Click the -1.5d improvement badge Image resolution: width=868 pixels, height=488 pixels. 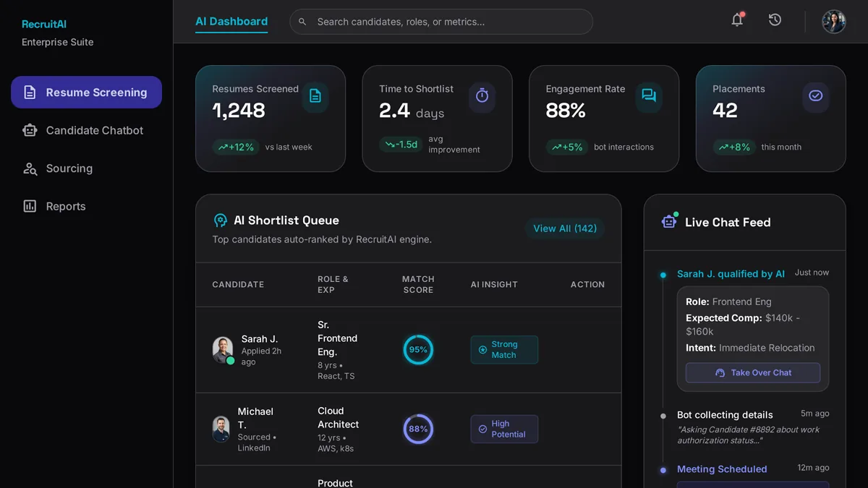tap(401, 145)
